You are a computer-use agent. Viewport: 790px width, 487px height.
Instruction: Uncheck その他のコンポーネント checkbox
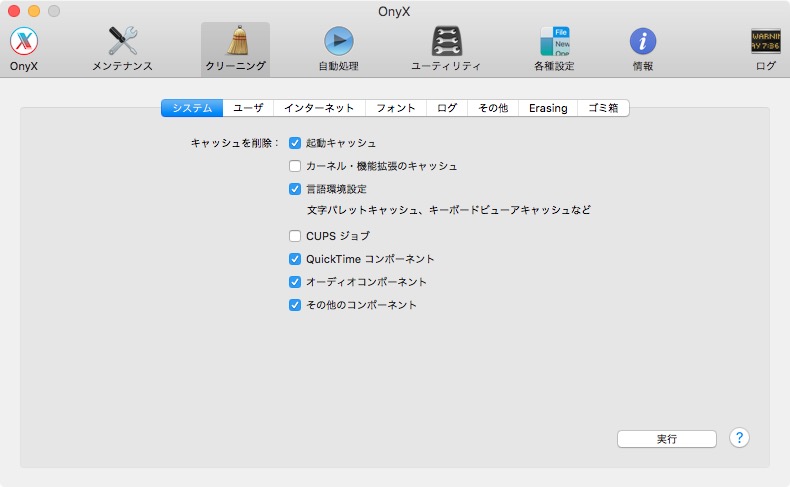[295, 305]
